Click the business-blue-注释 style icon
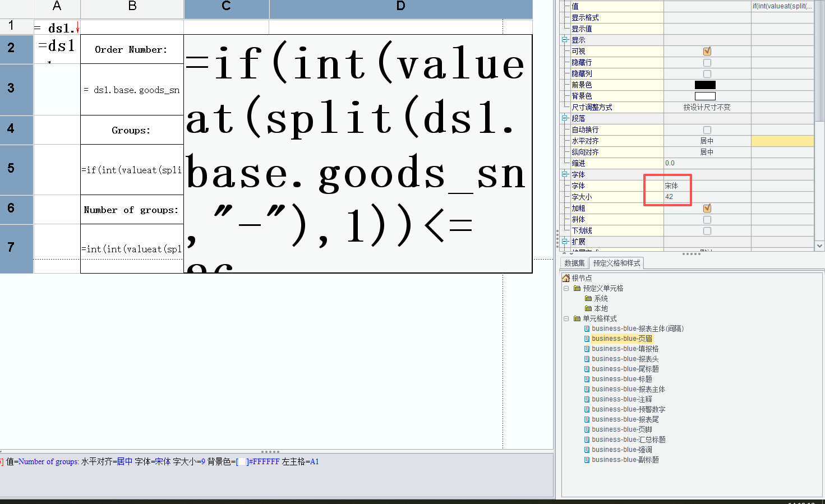 (587, 399)
